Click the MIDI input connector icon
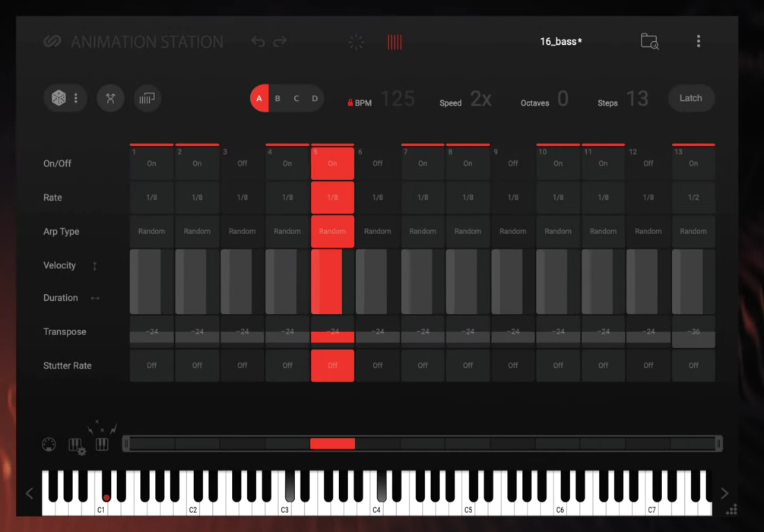Image resolution: width=764 pixels, height=532 pixels. click(47, 443)
